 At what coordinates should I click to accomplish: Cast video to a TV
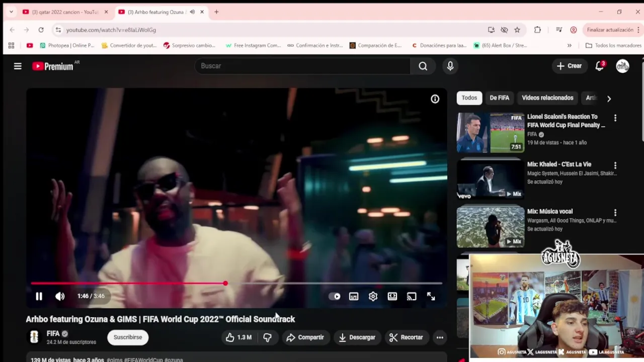coord(412,296)
